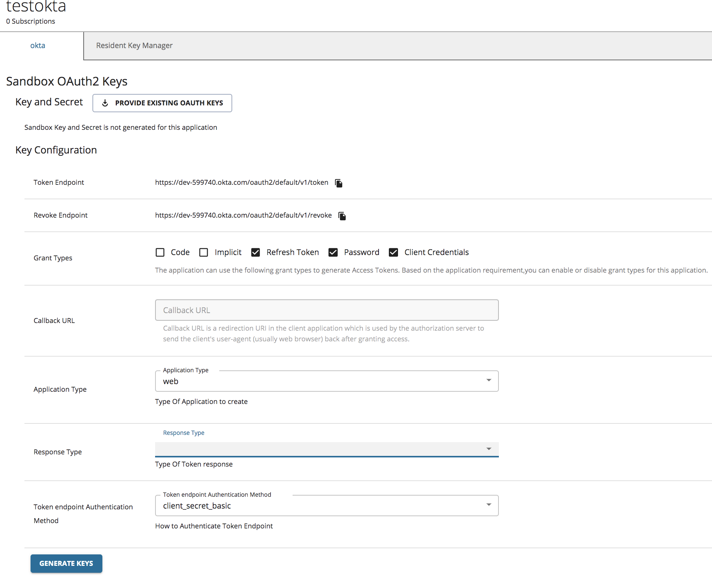Switch to the Resident Key Manager tab
This screenshot has height=588, width=712.
[x=134, y=45]
